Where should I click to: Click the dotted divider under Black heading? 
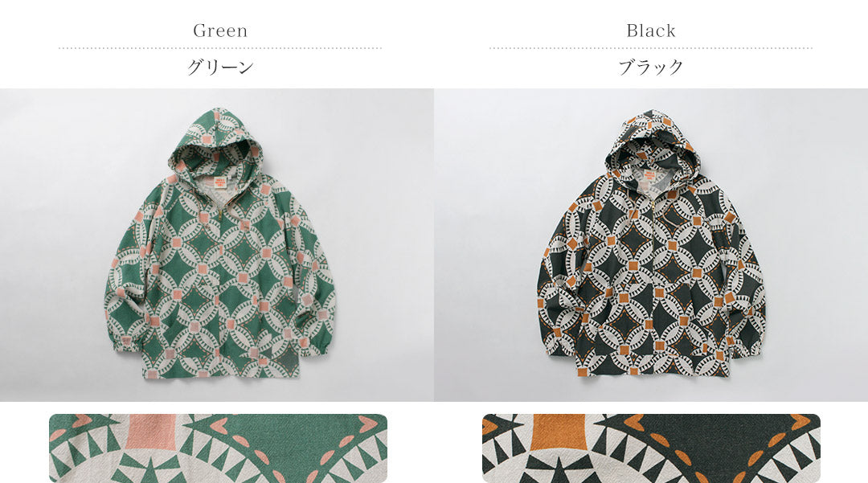tap(651, 48)
